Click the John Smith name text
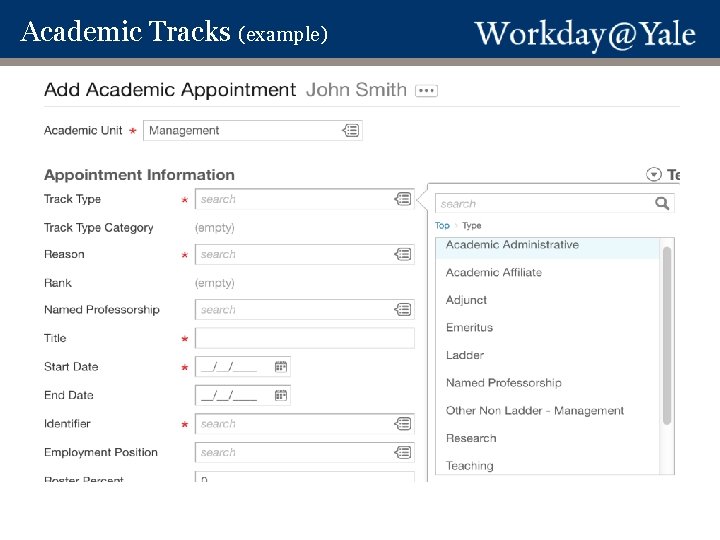The width and height of the screenshot is (720, 540). pos(356,90)
